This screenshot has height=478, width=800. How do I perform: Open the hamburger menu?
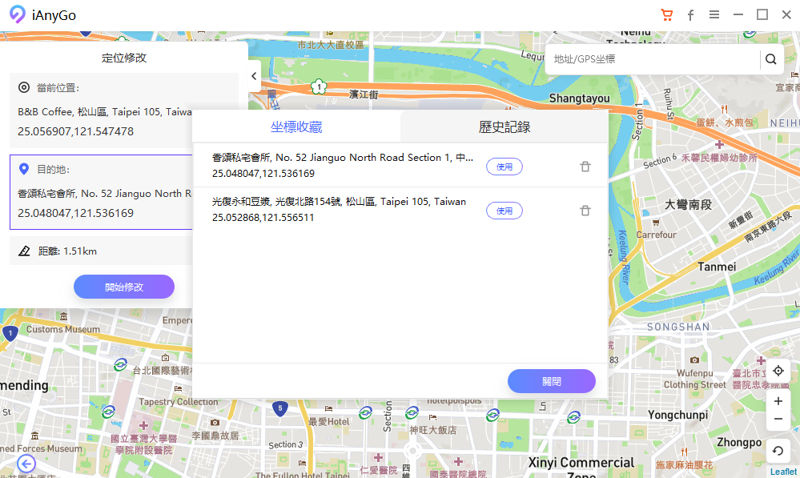pyautogui.click(x=714, y=15)
